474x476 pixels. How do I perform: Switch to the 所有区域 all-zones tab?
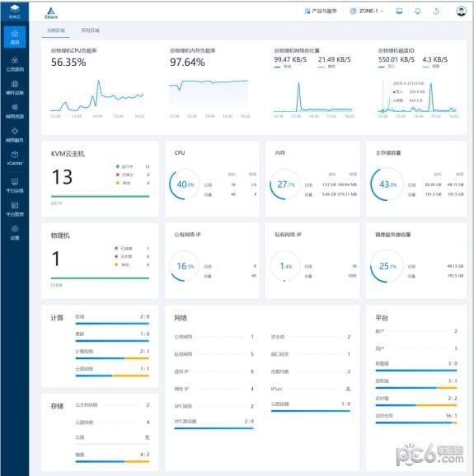(90, 30)
